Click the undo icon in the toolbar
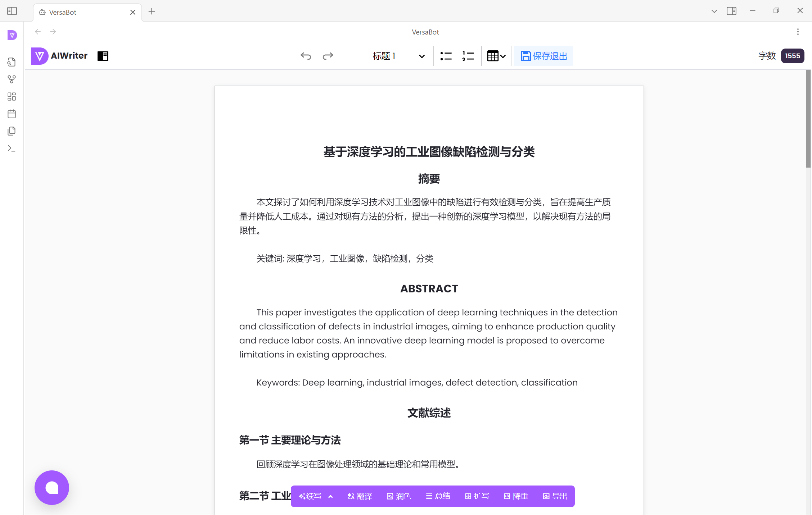The width and height of the screenshot is (812, 515). coord(306,56)
